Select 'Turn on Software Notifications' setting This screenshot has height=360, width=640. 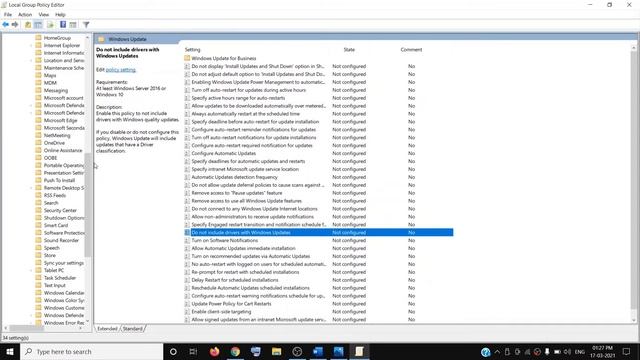[x=224, y=240]
